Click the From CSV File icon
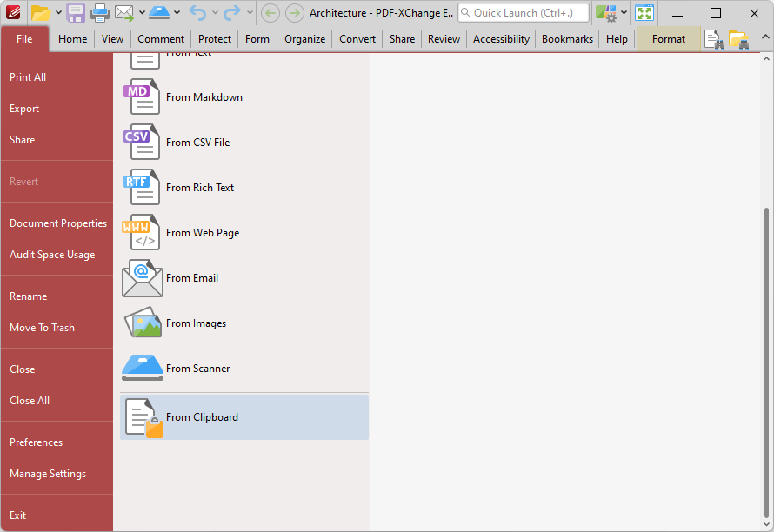774x532 pixels. tap(142, 143)
